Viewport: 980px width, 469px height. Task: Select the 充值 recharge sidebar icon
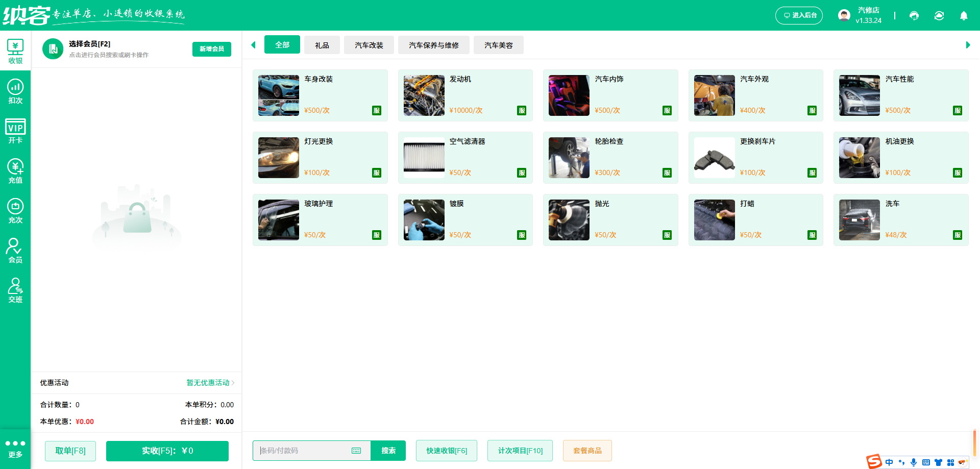tap(15, 168)
